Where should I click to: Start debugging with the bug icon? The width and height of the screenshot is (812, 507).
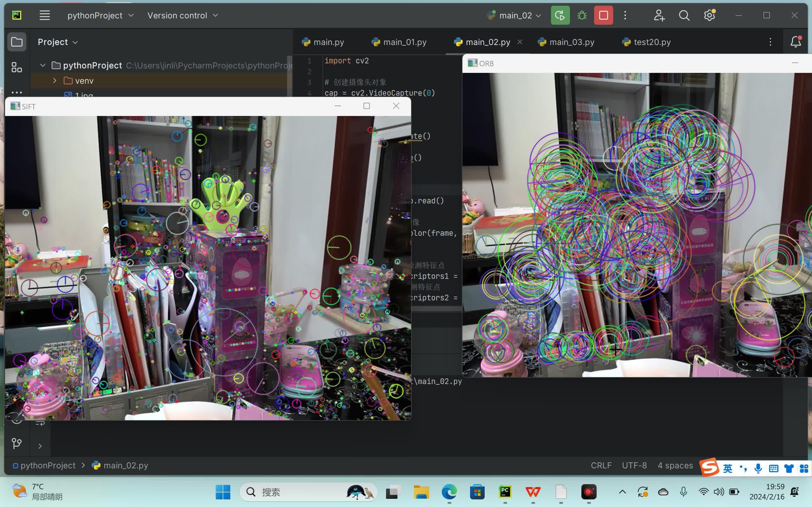click(x=581, y=15)
